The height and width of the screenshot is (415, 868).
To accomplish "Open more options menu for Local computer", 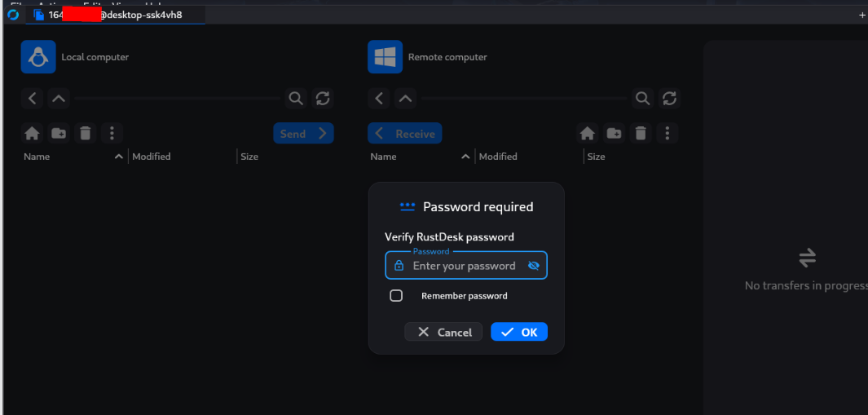I will 112,134.
